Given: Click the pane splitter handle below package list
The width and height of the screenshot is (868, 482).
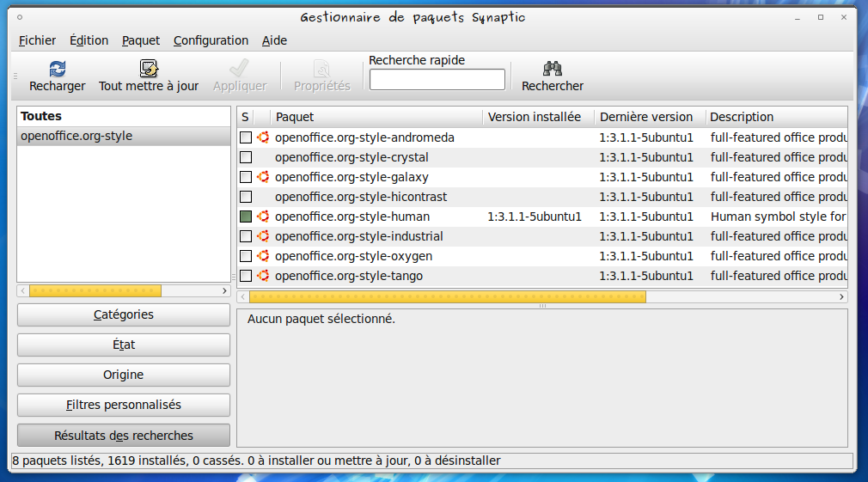Looking at the screenshot, I should click(x=542, y=306).
